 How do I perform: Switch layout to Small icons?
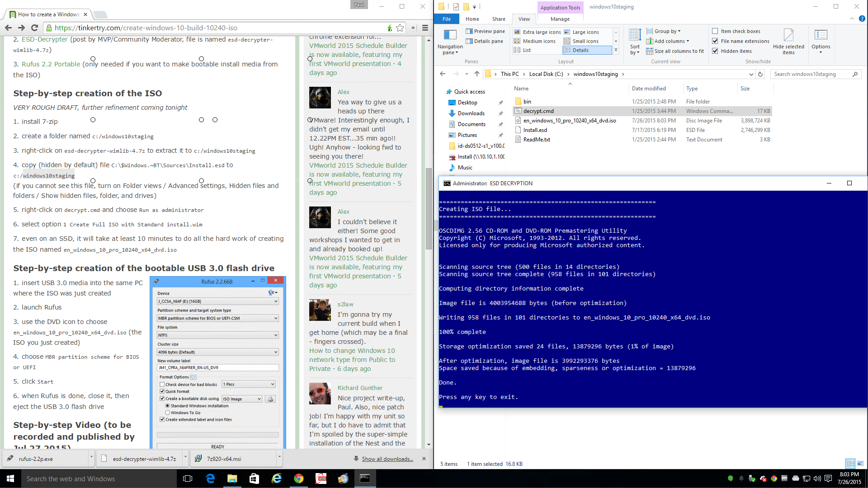[581, 41]
